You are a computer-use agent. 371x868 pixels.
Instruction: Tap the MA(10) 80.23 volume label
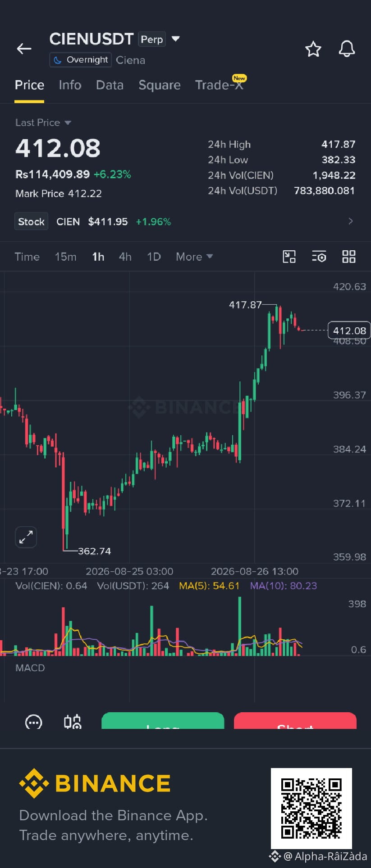pos(284,586)
